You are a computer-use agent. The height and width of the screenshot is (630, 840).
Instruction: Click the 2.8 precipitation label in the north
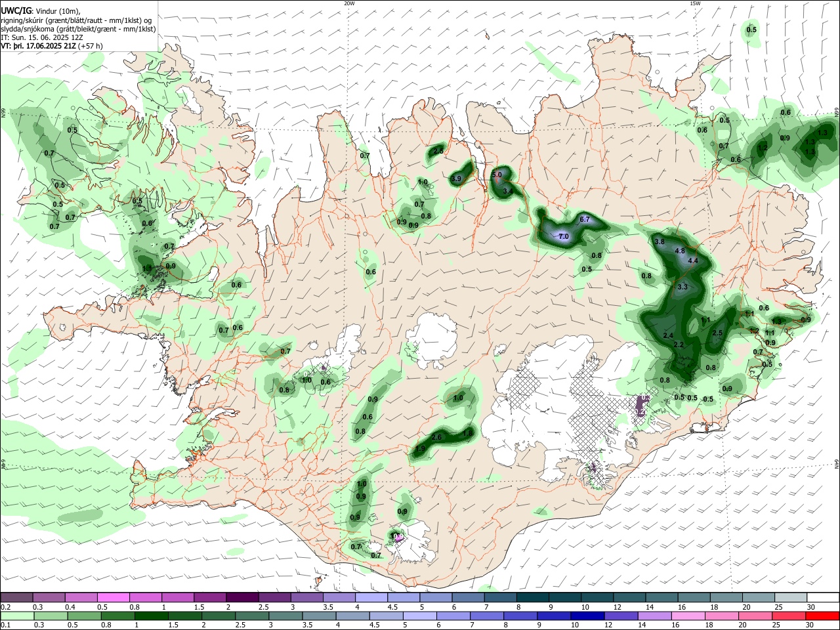438,152
